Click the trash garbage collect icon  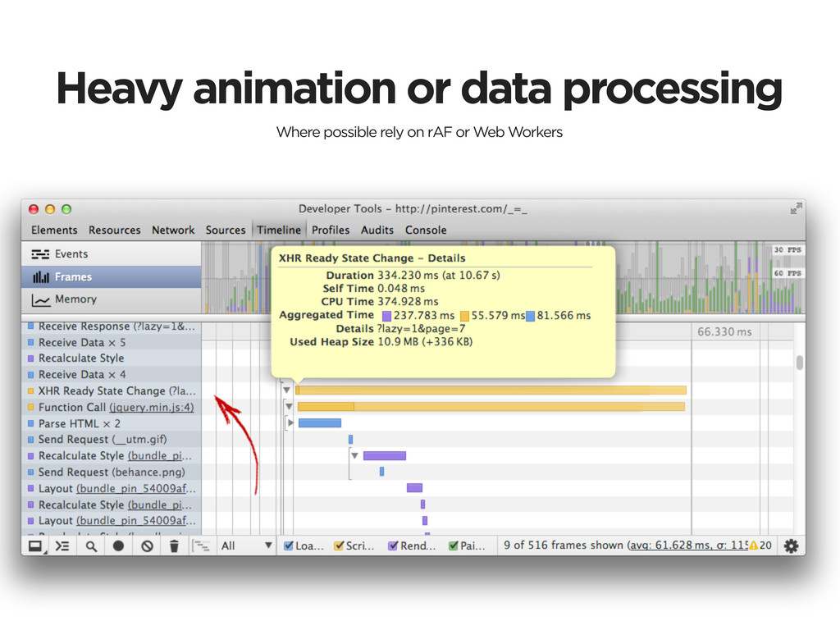[174, 546]
